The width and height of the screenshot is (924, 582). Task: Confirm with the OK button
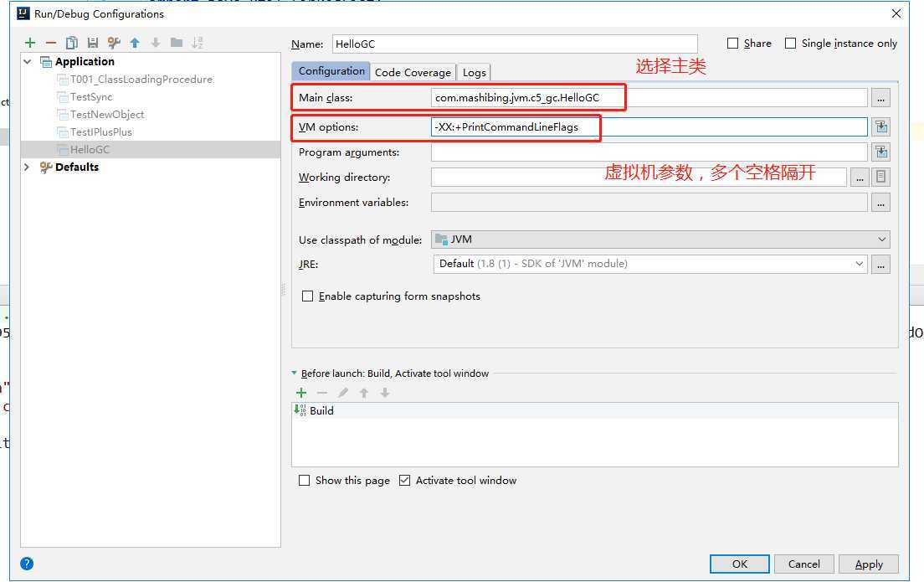click(740, 564)
